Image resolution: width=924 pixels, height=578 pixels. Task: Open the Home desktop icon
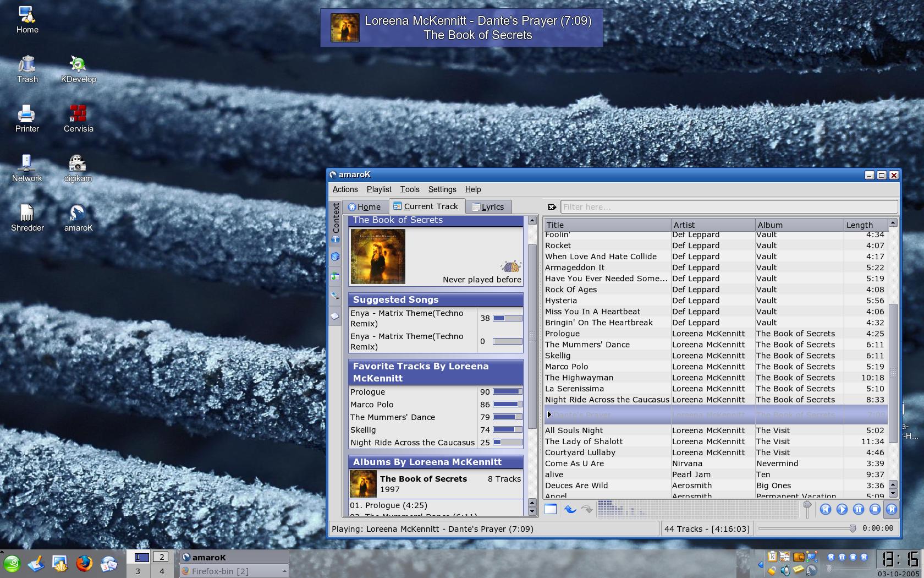click(x=27, y=20)
